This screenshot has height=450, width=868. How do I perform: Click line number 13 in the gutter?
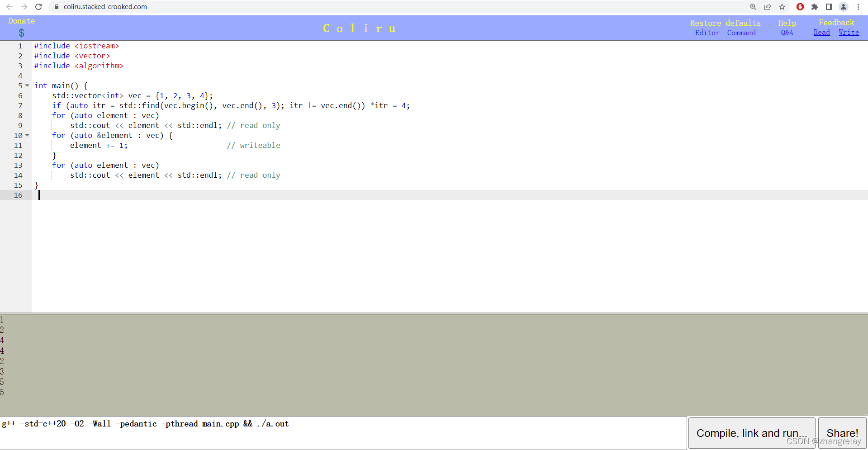pos(18,165)
